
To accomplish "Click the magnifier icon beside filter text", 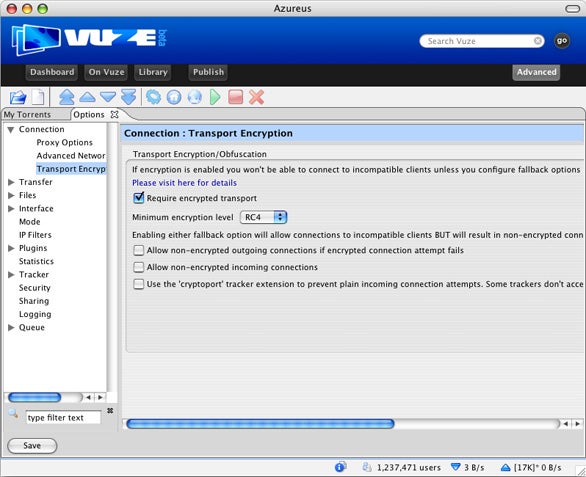I will (13, 413).
